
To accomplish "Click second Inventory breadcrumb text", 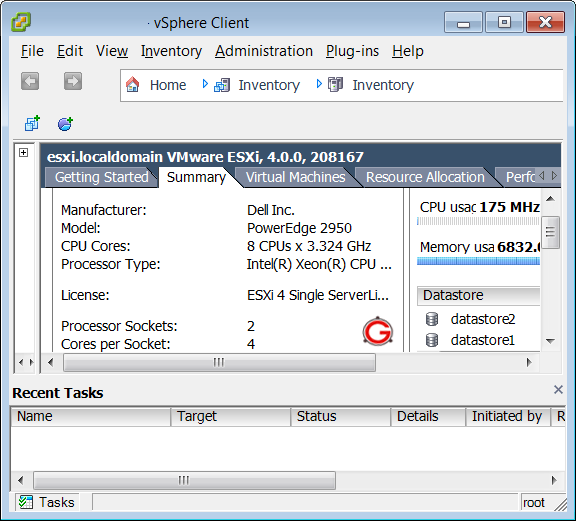I will coord(383,85).
